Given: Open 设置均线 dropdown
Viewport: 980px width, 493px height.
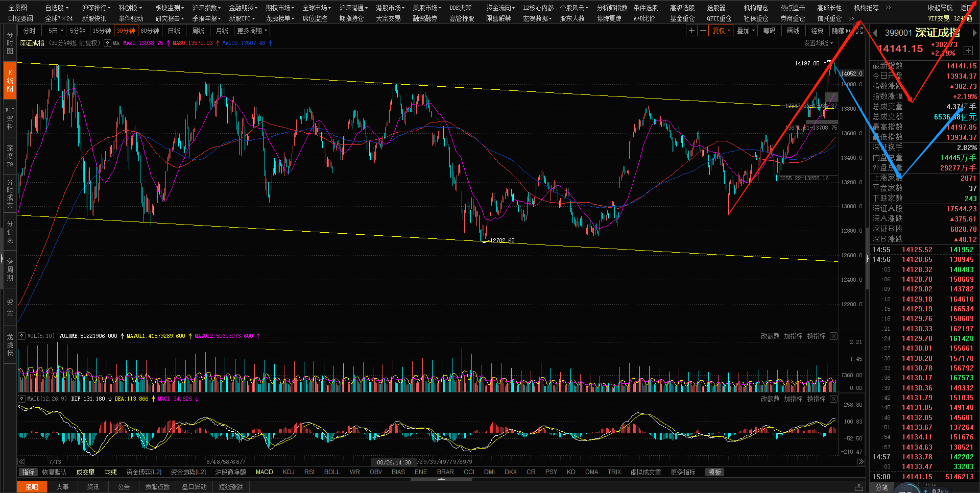Looking at the screenshot, I should 819,43.
